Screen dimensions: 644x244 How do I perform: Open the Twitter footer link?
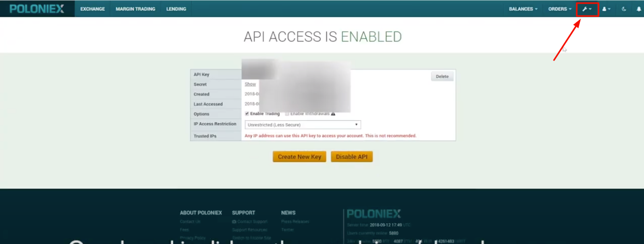(x=288, y=229)
